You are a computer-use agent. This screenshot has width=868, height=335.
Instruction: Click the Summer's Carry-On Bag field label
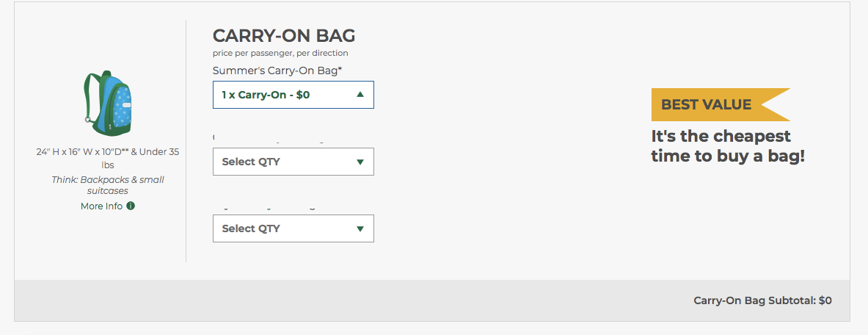277,71
